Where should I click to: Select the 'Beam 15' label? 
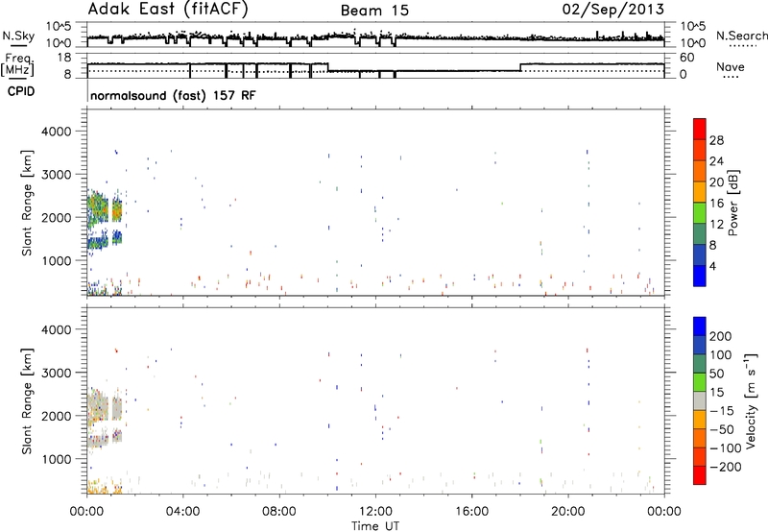pos(374,11)
